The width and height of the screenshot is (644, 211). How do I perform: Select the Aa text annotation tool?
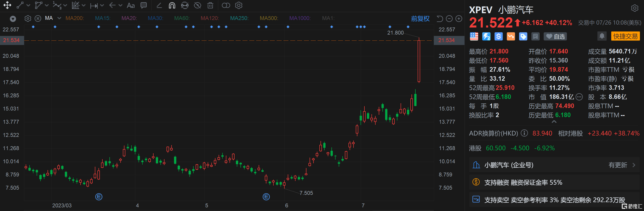coord(131,5)
